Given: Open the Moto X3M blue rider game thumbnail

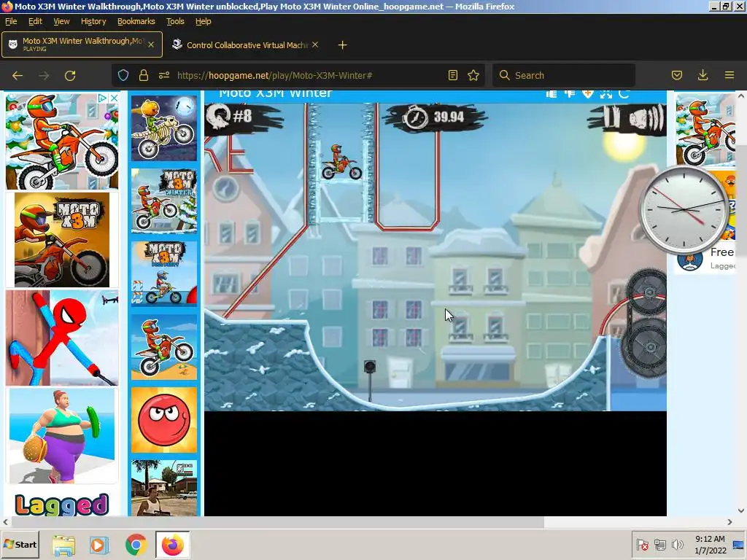Looking at the screenshot, I should tap(164, 274).
